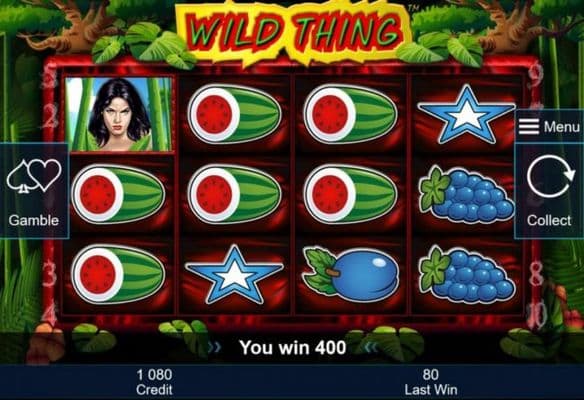584x400 pixels.
Task: Click the Gamble spade and heart icon
Action: [x=34, y=176]
